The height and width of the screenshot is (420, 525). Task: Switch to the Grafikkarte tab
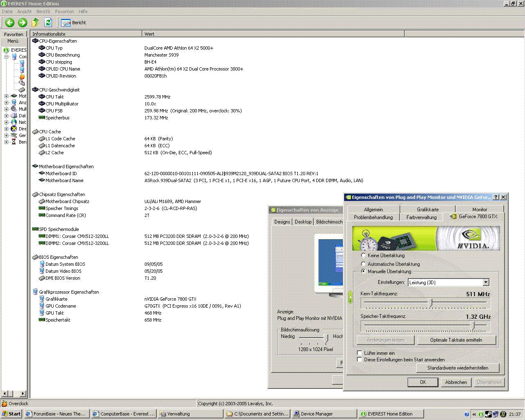click(x=428, y=209)
